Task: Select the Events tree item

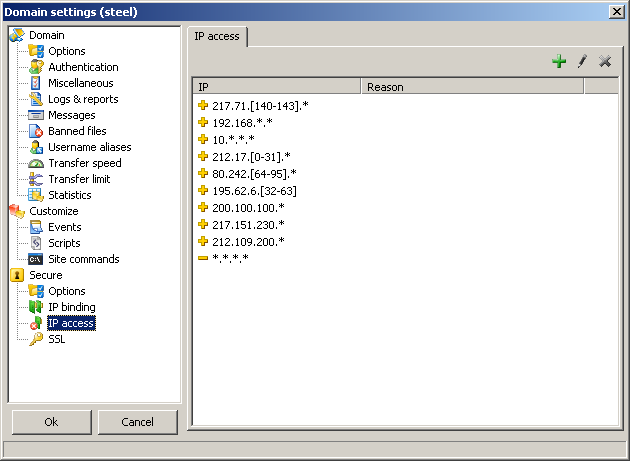Action: 65,227
